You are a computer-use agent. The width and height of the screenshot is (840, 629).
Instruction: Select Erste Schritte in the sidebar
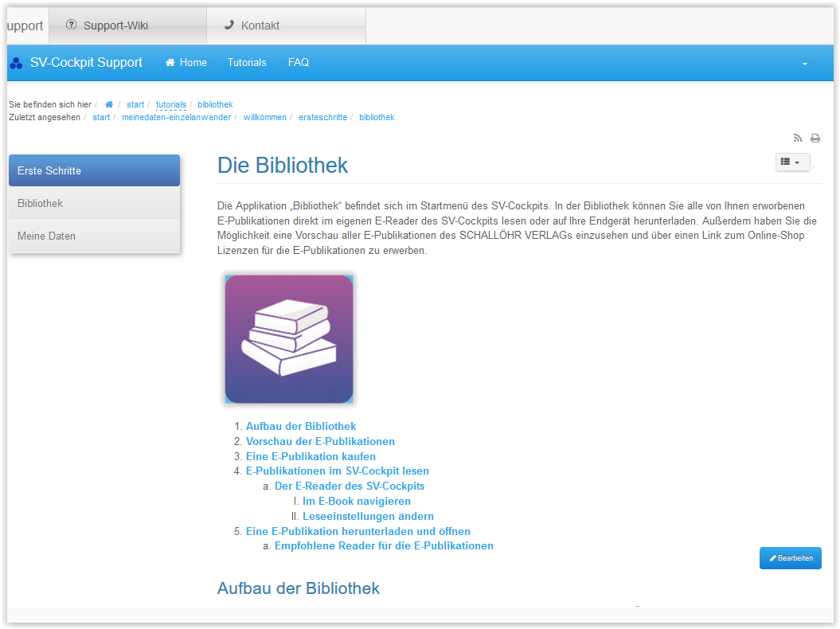[94, 170]
